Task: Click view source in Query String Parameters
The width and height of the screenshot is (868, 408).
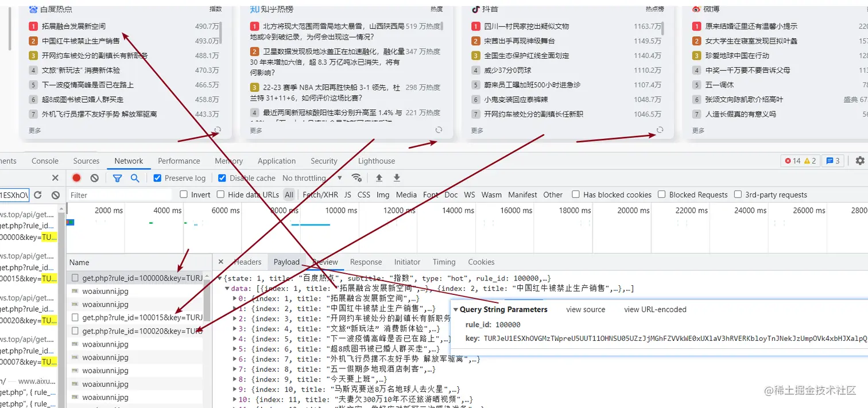Action: pos(586,309)
